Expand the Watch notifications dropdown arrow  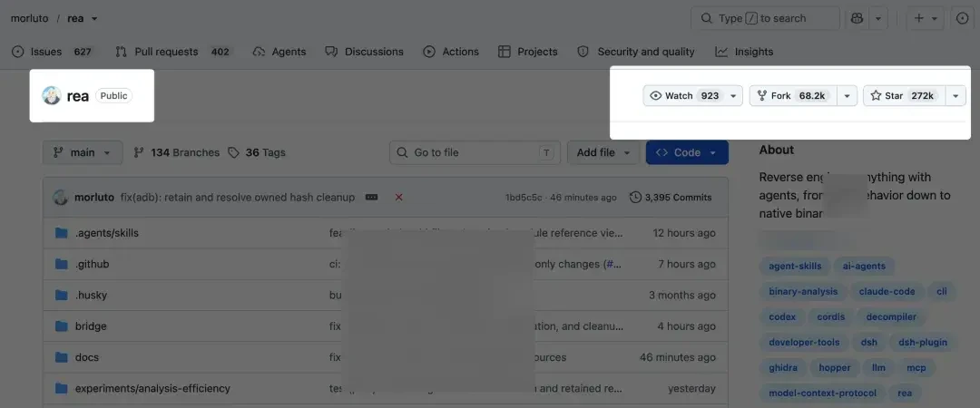tap(733, 95)
